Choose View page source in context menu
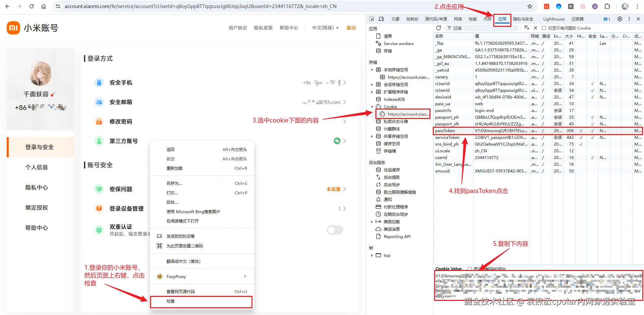The width and height of the screenshot is (644, 315). point(202,292)
